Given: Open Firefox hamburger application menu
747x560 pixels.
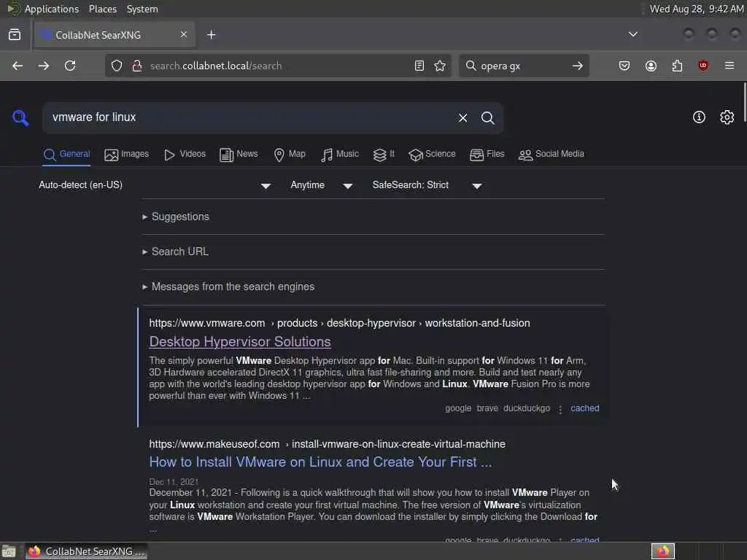Looking at the screenshot, I should pyautogui.click(x=729, y=66).
